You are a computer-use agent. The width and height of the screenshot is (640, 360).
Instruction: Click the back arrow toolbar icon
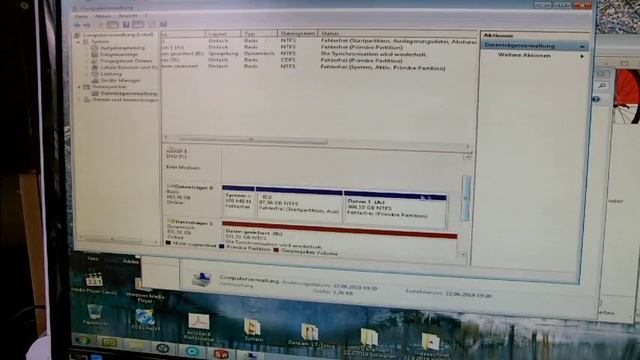click(77, 24)
